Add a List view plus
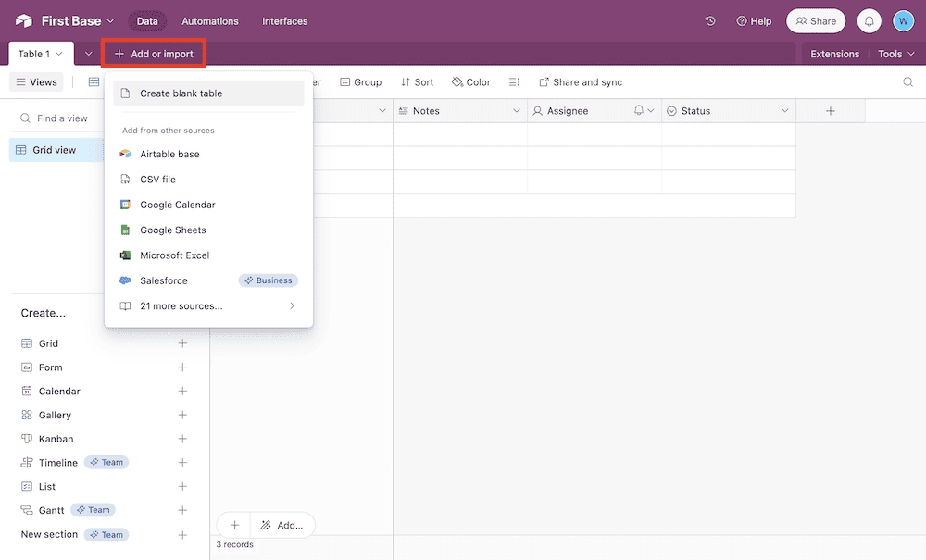This screenshot has width=926, height=560. [182, 486]
